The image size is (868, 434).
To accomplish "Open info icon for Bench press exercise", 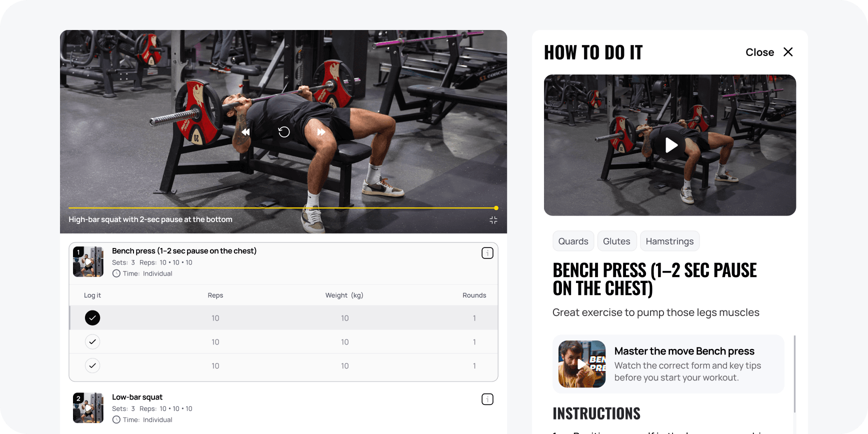I will tap(487, 253).
